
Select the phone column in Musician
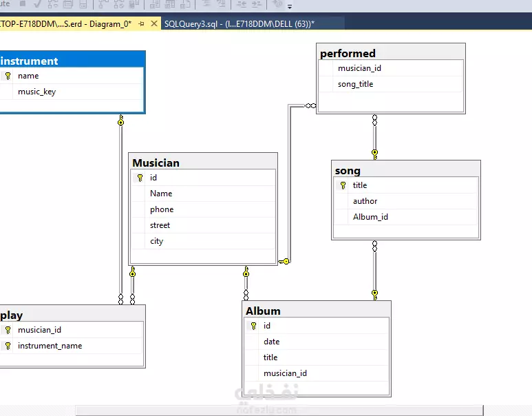coord(203,209)
